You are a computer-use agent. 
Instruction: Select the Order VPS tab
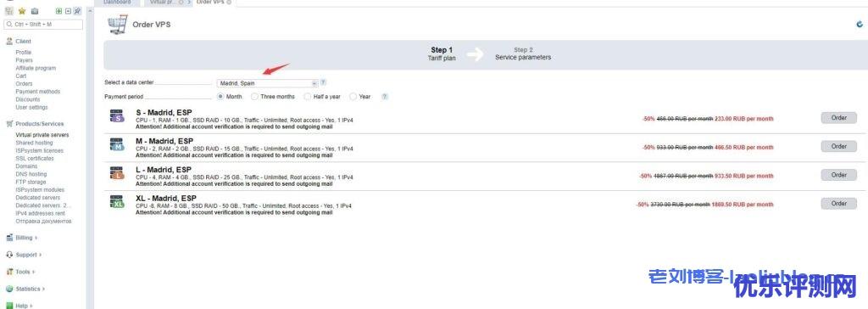pos(211,3)
